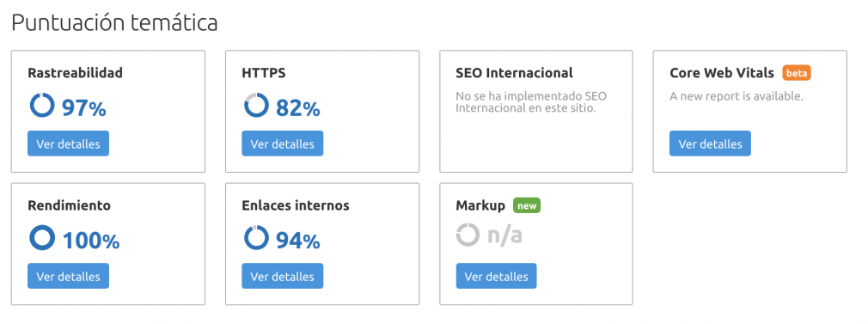Open Enlaces internos Ver detalles button
Viewport: 868px width, 324px height.
283,277
